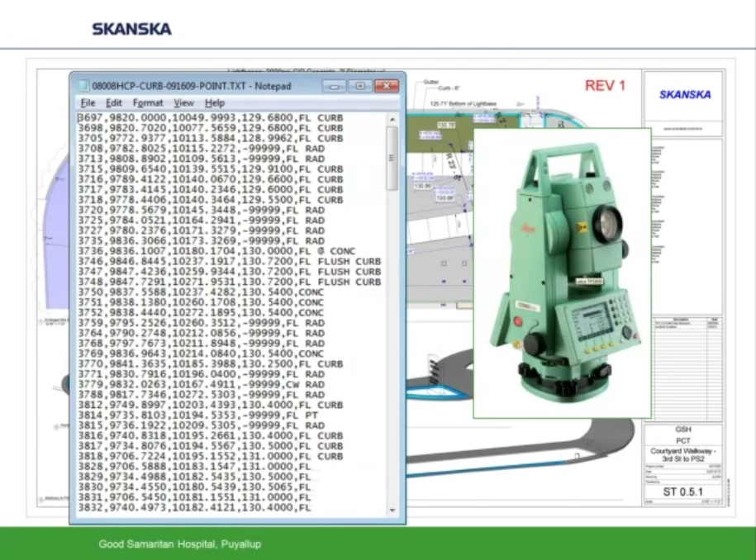Open the Help menu in Notepad
This screenshot has width=756, height=560.
click(215, 103)
